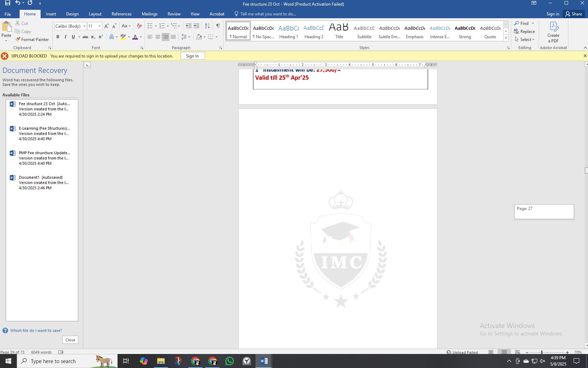Click the Shading paint bucket icon
Image resolution: width=588 pixels, height=368 pixels.
click(199, 37)
